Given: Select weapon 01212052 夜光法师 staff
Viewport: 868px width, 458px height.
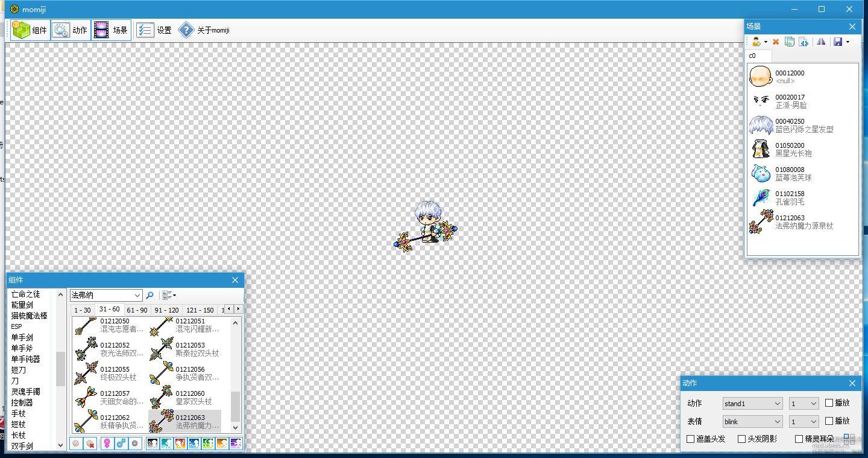Looking at the screenshot, I should coord(110,349).
